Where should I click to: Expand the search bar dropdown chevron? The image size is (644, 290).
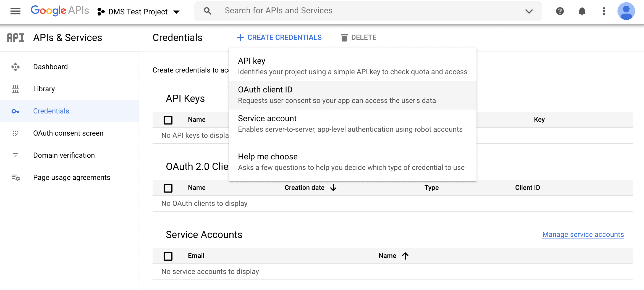point(529,11)
